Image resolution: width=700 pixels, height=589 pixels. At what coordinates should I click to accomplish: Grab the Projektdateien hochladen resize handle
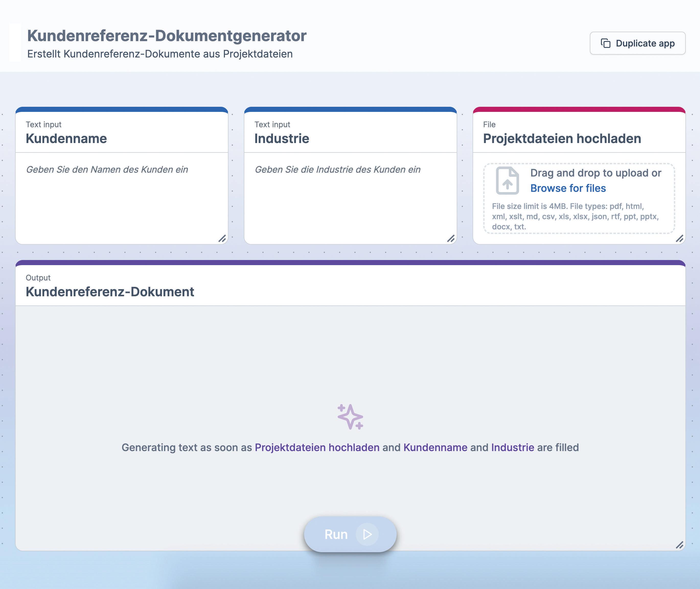tap(679, 238)
